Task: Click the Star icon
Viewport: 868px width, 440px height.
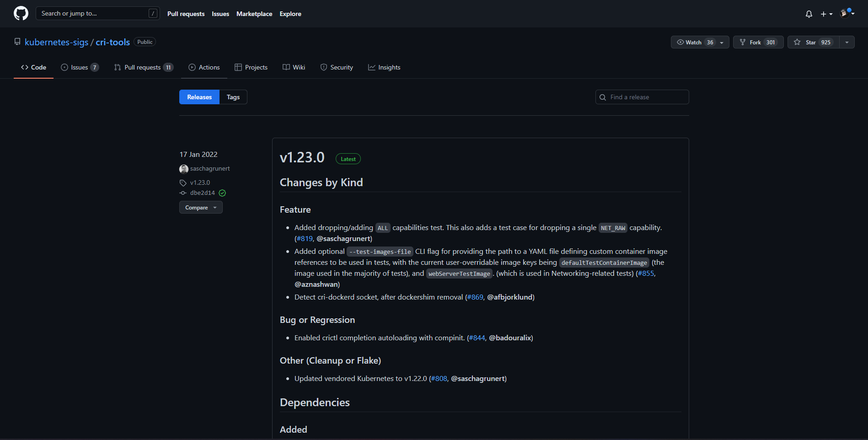Action: [x=797, y=42]
